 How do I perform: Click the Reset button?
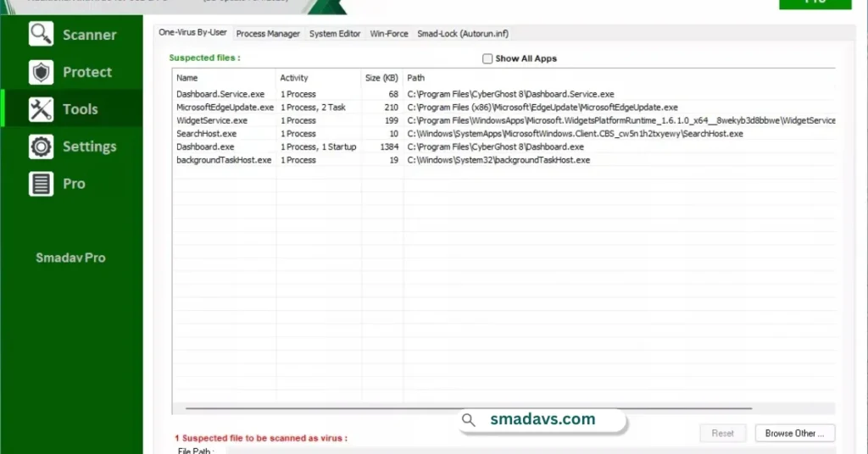pyautogui.click(x=722, y=434)
